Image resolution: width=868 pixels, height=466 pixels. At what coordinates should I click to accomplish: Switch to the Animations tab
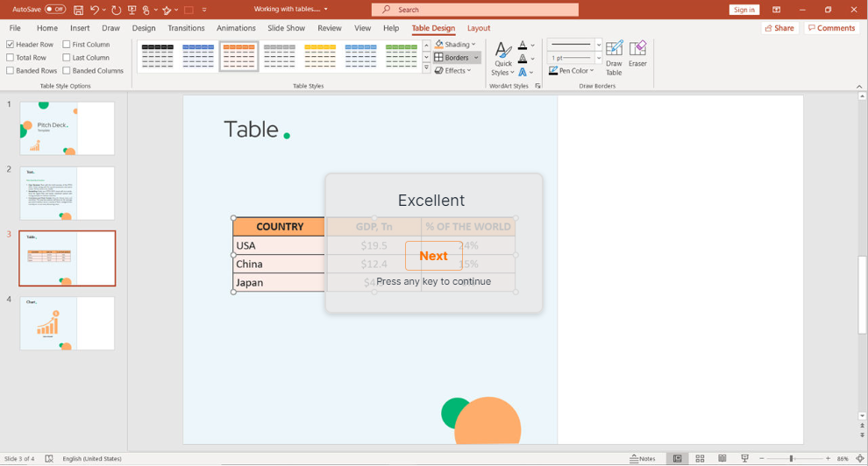[236, 28]
